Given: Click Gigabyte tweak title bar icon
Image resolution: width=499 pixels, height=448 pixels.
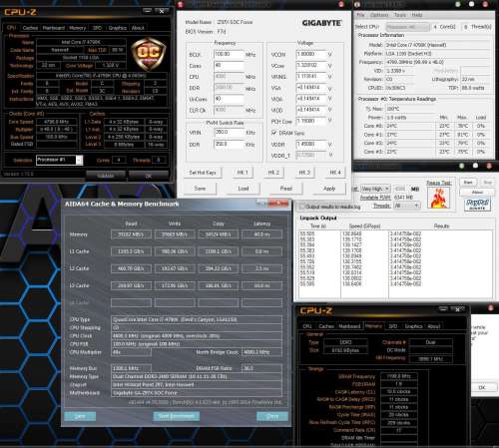Looking at the screenshot, I should [181, 5].
